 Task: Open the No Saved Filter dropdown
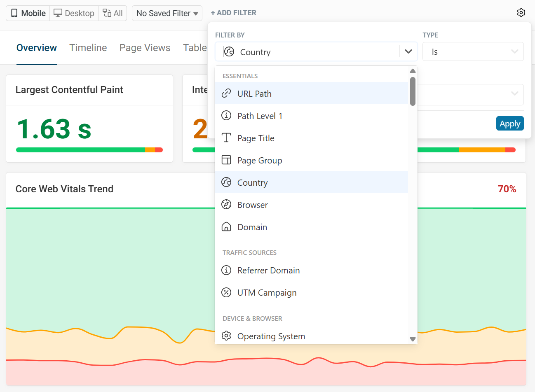(x=167, y=13)
